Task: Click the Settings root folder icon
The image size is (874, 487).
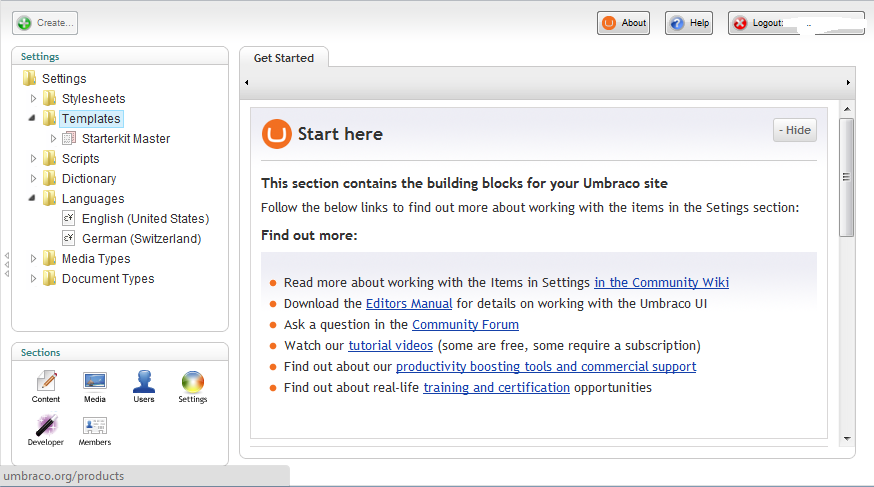Action: pos(30,78)
